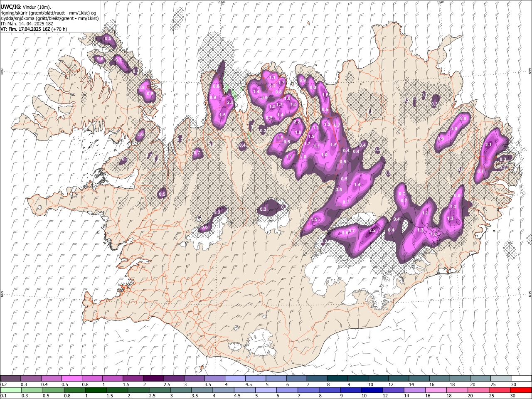Screen dimensions: 532x399
Task: Pick the lilac 14 swatch in bottom row
Action: coord(414,390)
